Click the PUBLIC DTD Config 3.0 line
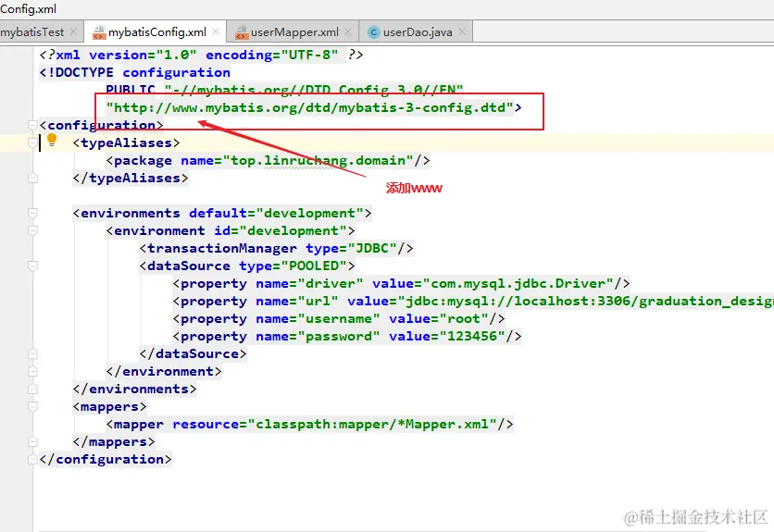The height and width of the screenshot is (532, 774). 285,90
